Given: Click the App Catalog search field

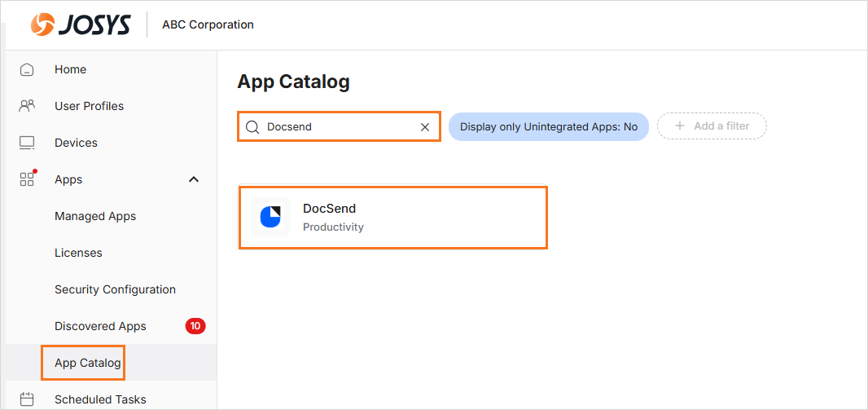Looking at the screenshot, I should (x=340, y=127).
